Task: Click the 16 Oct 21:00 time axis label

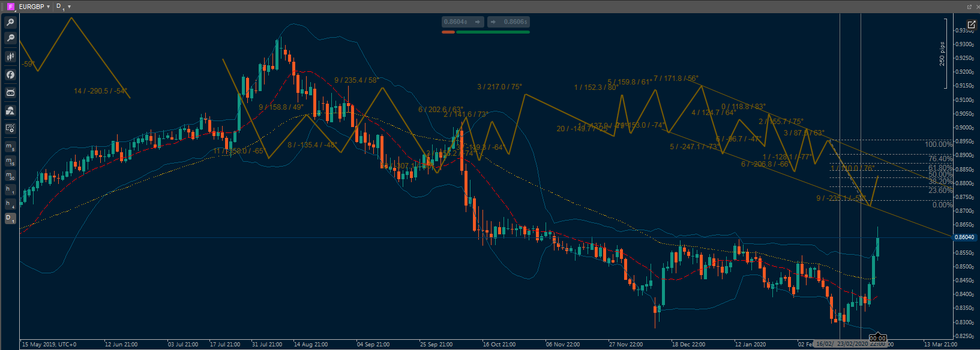Action: 499,345
